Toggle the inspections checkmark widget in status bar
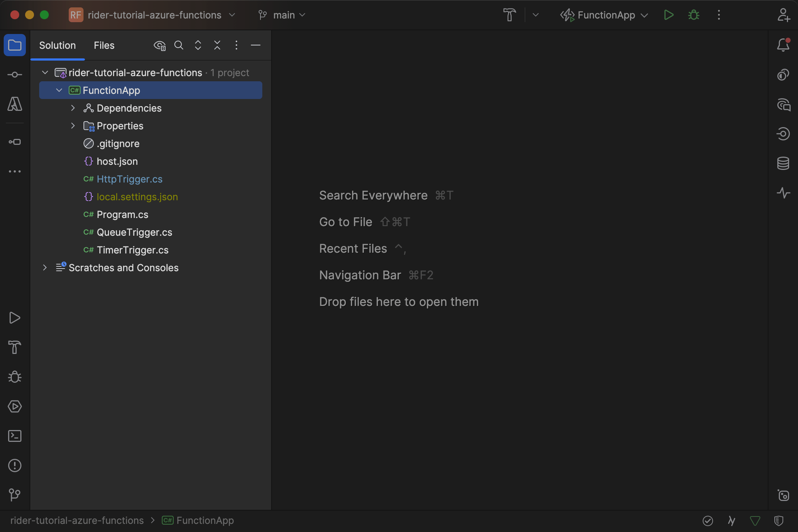The image size is (798, 532). 707,521
